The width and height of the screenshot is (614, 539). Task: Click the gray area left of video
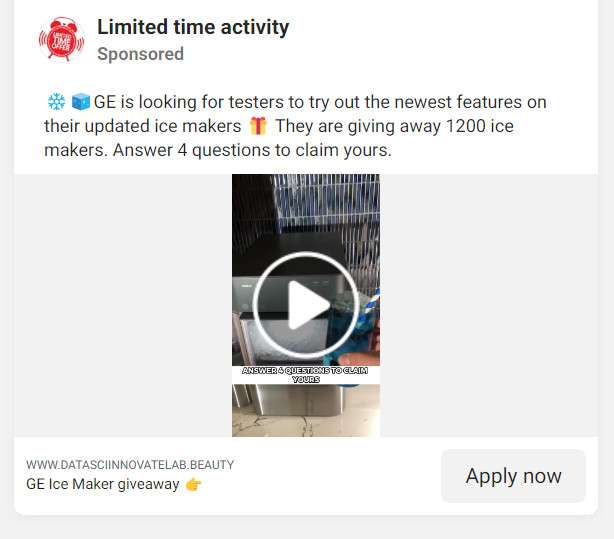click(x=123, y=305)
